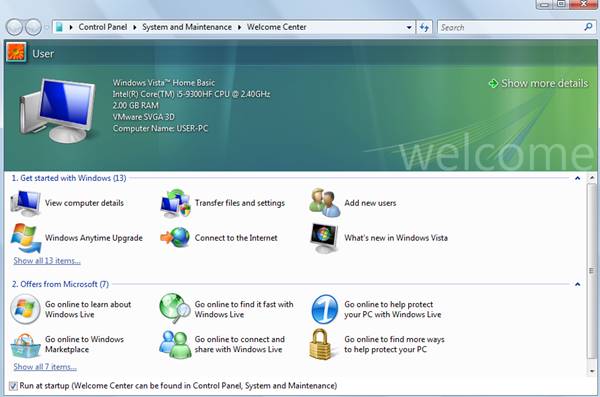This screenshot has height=397, width=600.
Task: Click the View computer details label
Action: tap(84, 203)
